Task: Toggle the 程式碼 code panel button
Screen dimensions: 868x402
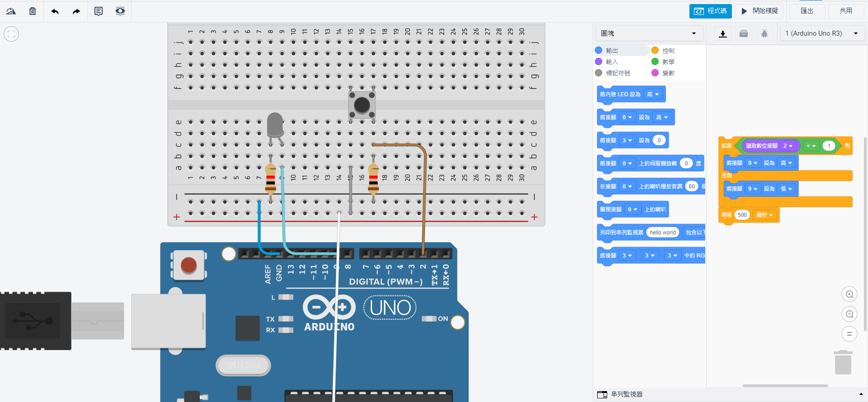Action: click(x=710, y=11)
